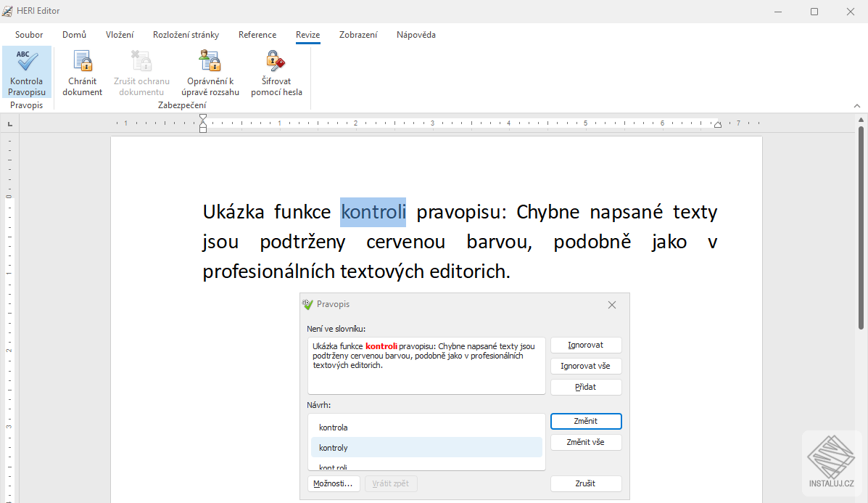Click the Změnit button
Screen dimensions: 868x503
(x=586, y=421)
